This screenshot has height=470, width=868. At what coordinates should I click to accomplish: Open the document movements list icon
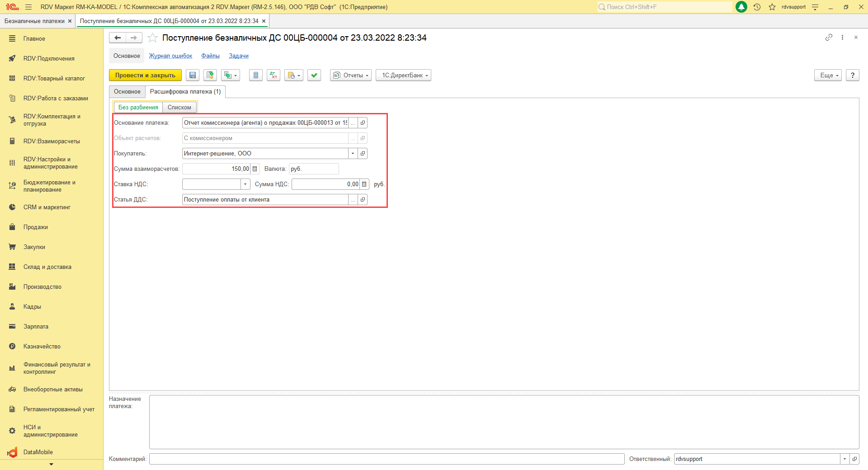click(x=256, y=75)
